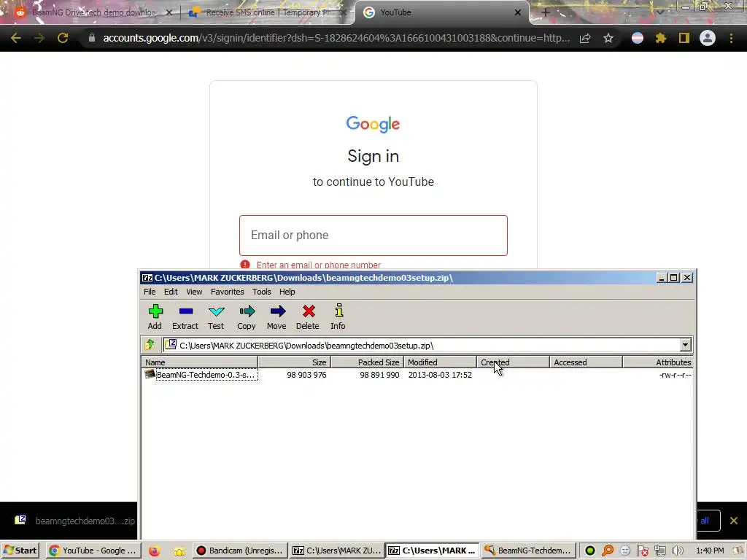Image resolution: width=747 pixels, height=560 pixels.
Task: Sort by the Attributes column header
Action: click(658, 362)
